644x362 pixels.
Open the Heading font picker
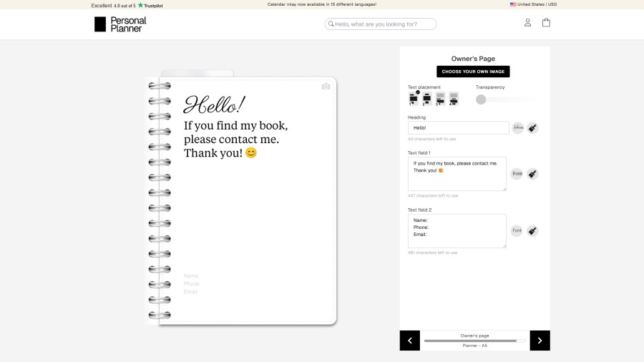[x=517, y=128]
